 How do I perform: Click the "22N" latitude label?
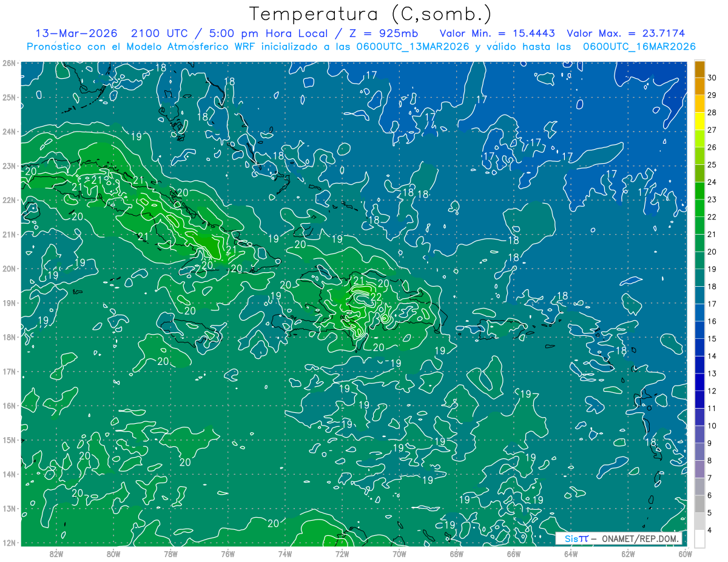pyautogui.click(x=8, y=200)
